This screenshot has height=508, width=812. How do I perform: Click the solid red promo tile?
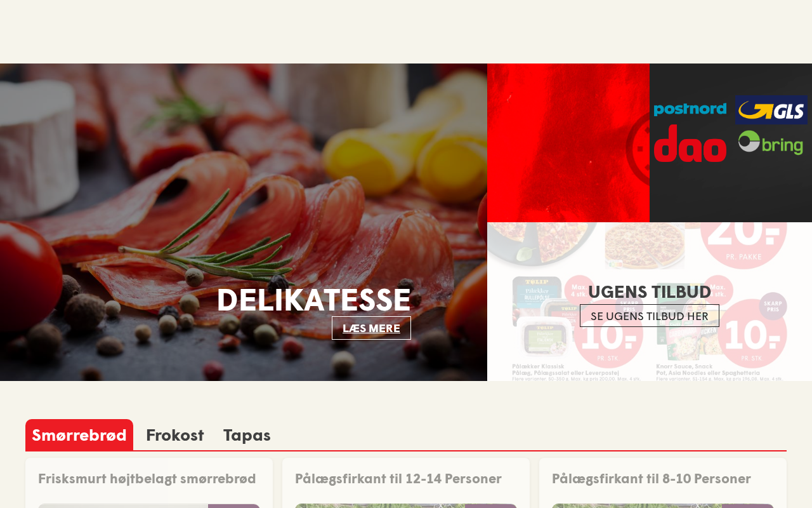coord(568,143)
